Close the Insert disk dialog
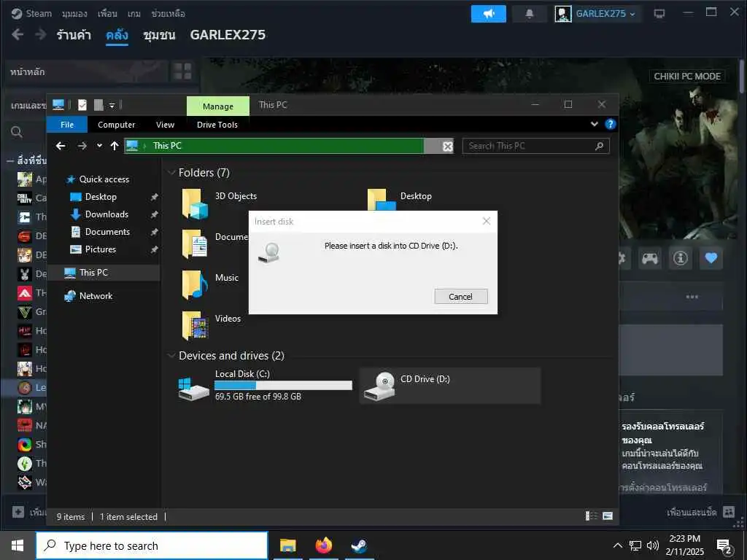 (x=487, y=221)
